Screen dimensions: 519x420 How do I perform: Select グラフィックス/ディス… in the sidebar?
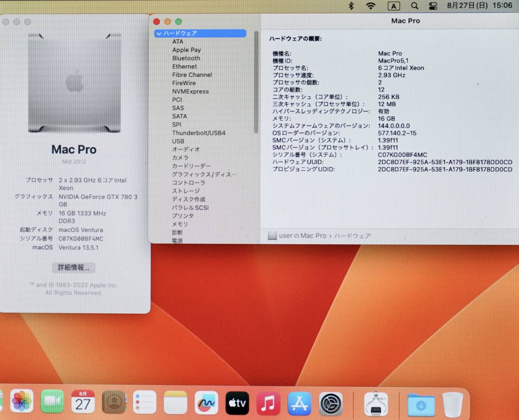pyautogui.click(x=204, y=174)
